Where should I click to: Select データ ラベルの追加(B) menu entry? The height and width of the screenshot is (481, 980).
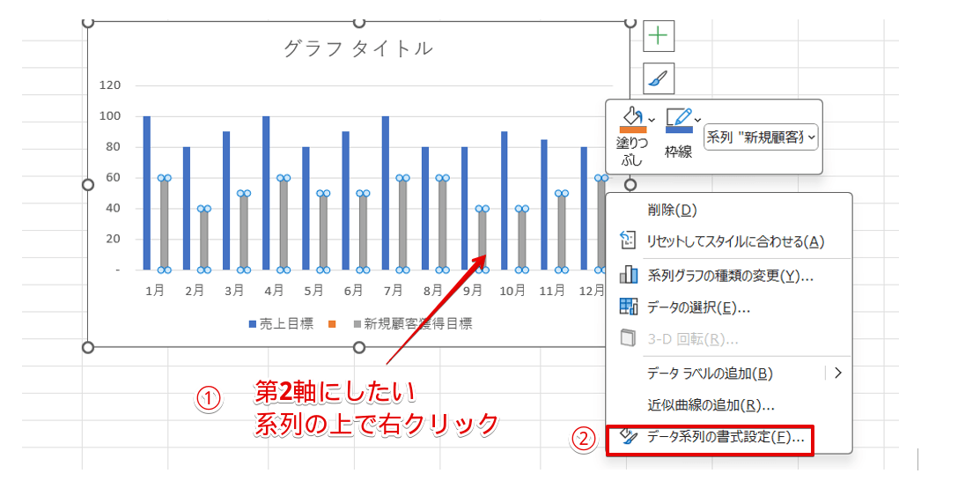point(710,374)
